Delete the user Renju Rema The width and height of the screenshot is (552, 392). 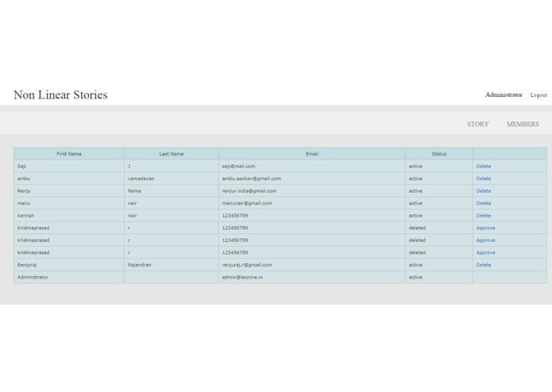click(484, 191)
